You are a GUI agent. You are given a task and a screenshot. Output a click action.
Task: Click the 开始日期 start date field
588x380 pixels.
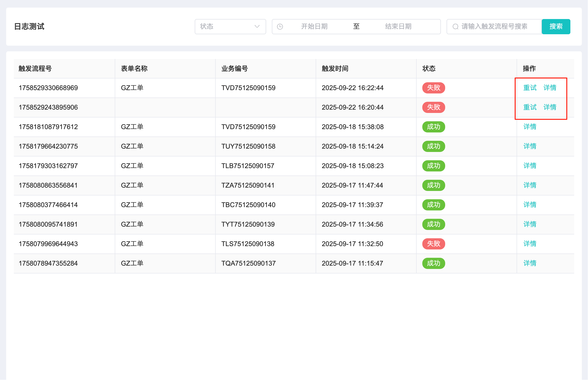314,26
